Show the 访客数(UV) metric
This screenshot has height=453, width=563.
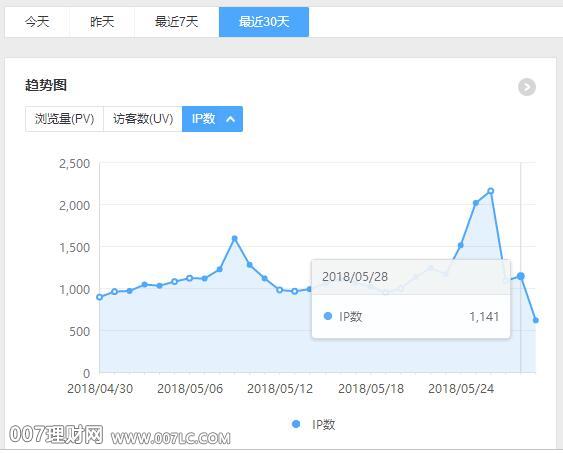coord(143,119)
